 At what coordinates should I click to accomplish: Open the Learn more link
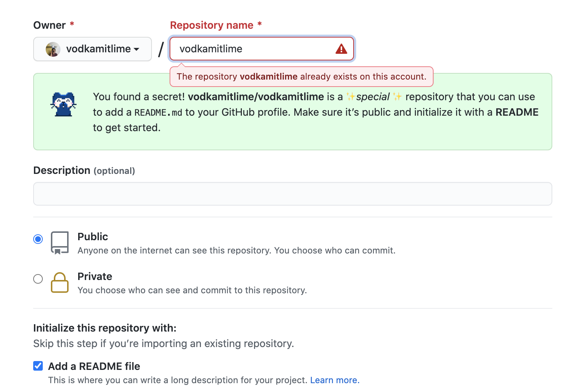click(x=335, y=380)
